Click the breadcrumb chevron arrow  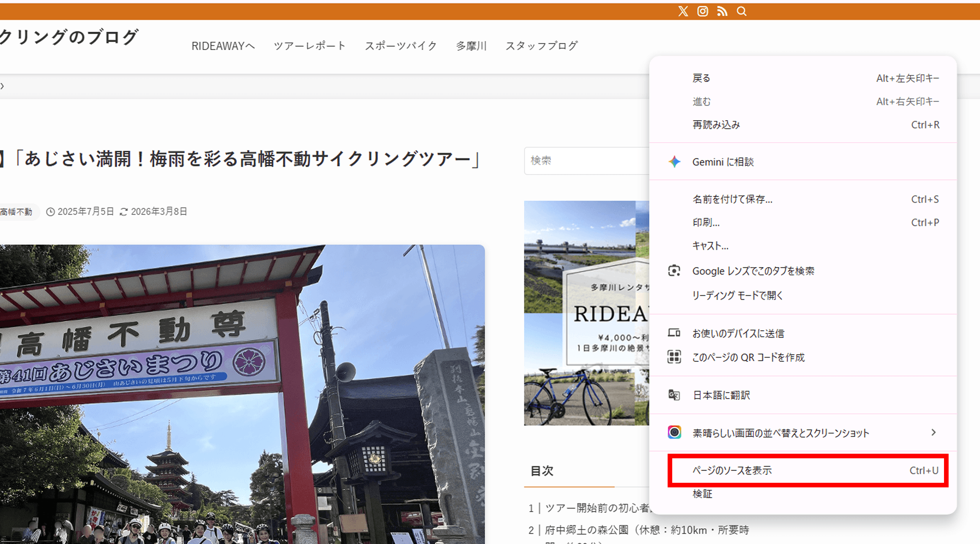point(2,86)
